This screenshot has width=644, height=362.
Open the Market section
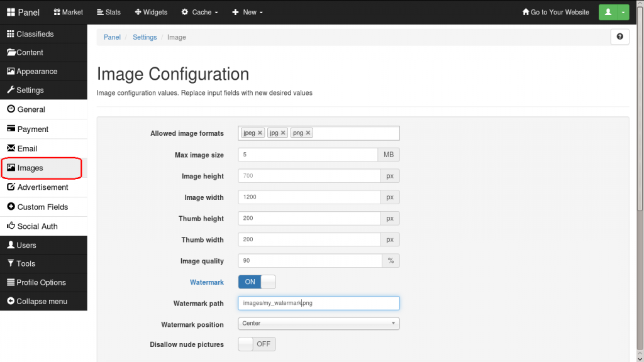coord(68,11)
